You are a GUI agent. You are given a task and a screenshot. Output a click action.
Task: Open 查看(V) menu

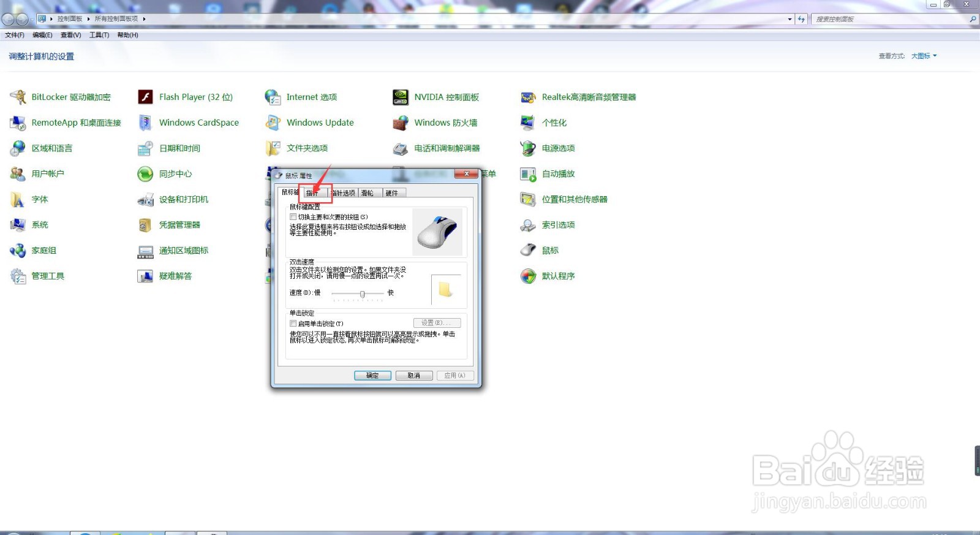tap(70, 35)
